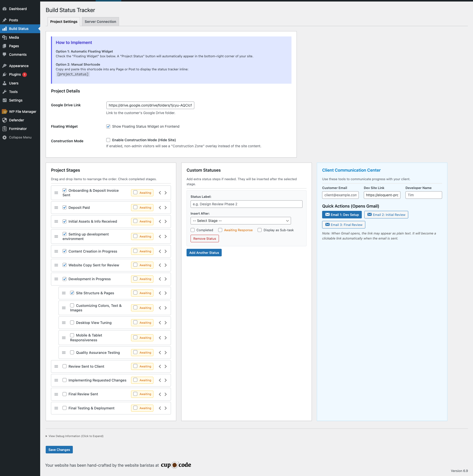Viewport: 473px width, 476px height.
Task: Uncheck Show Floating Status Widget on Frontend
Action: (108, 126)
